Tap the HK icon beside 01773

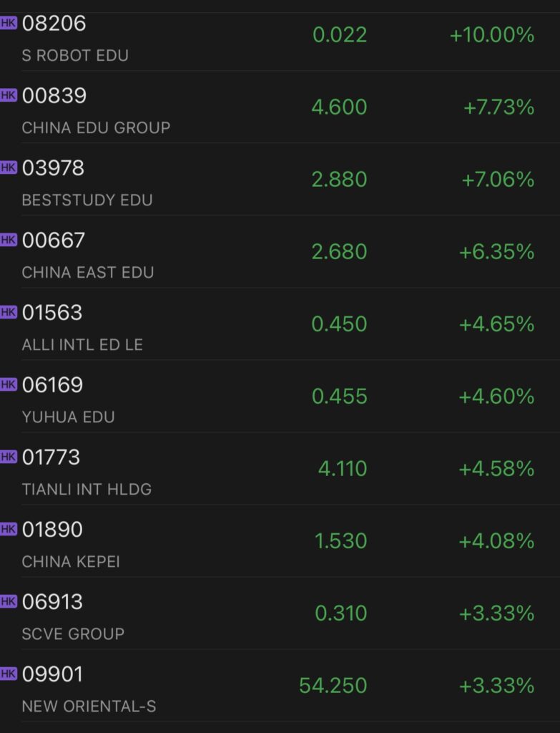click(8, 455)
